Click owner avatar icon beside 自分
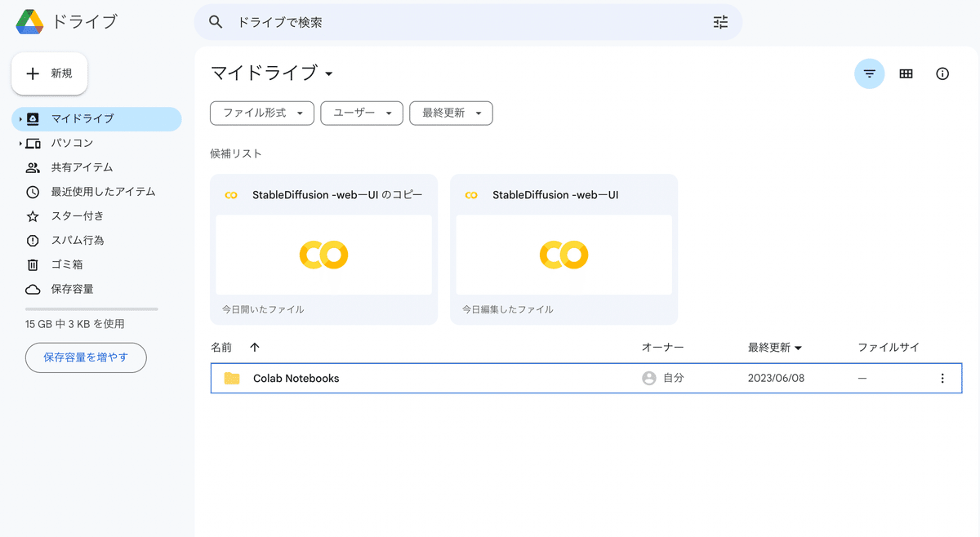This screenshot has width=980, height=537. click(649, 379)
